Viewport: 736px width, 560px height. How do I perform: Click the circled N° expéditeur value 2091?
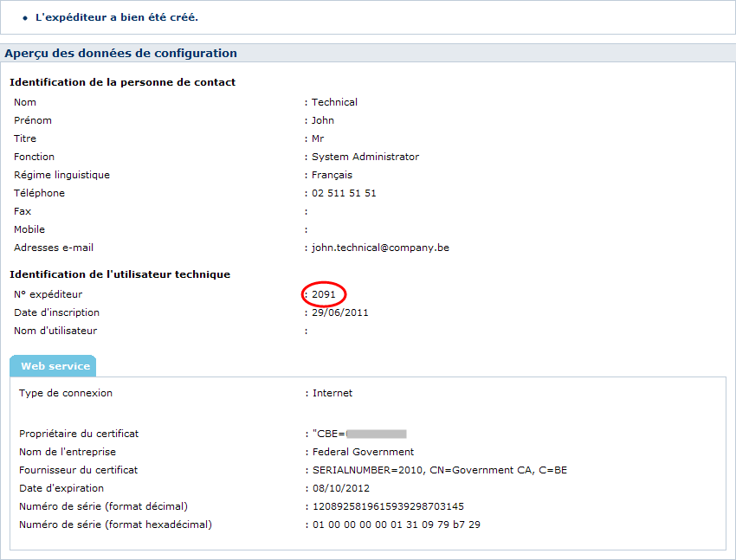pyautogui.click(x=324, y=294)
